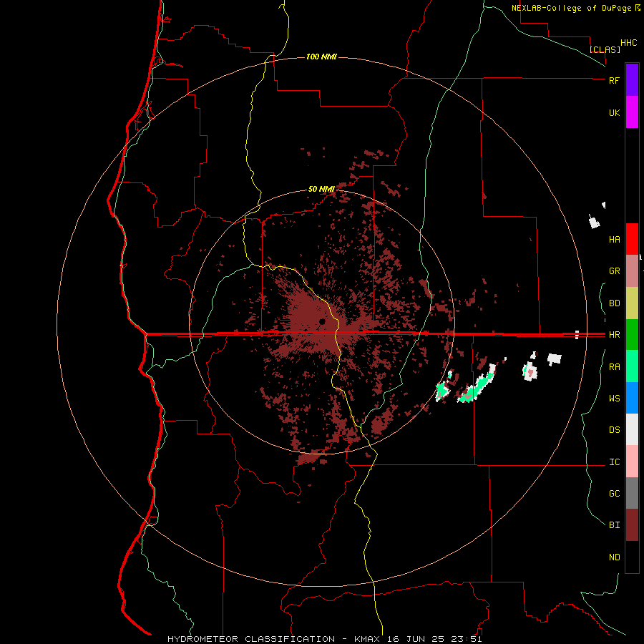Select the yellow BD legend swatch

pos(632,303)
